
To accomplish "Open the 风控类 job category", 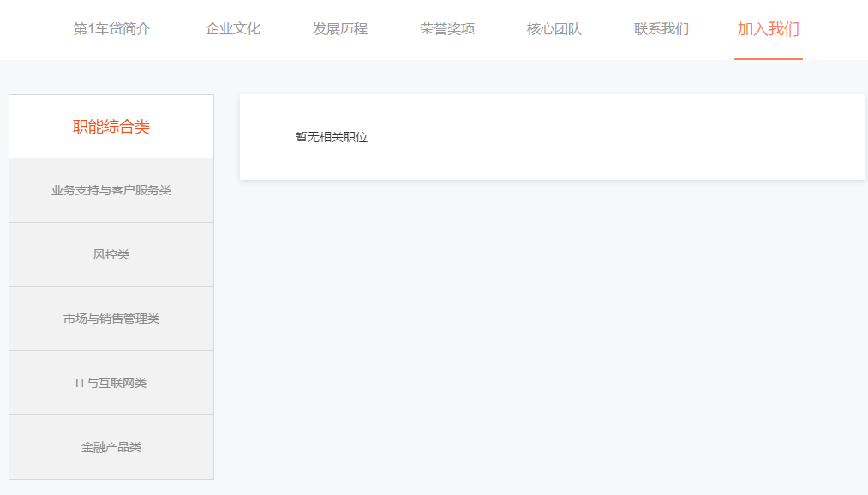I will [x=111, y=254].
